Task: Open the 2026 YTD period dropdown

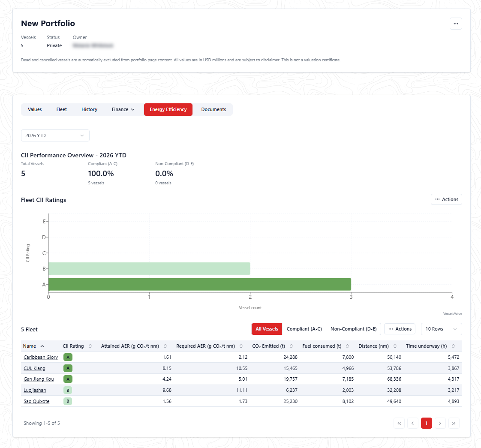Action: [55, 135]
